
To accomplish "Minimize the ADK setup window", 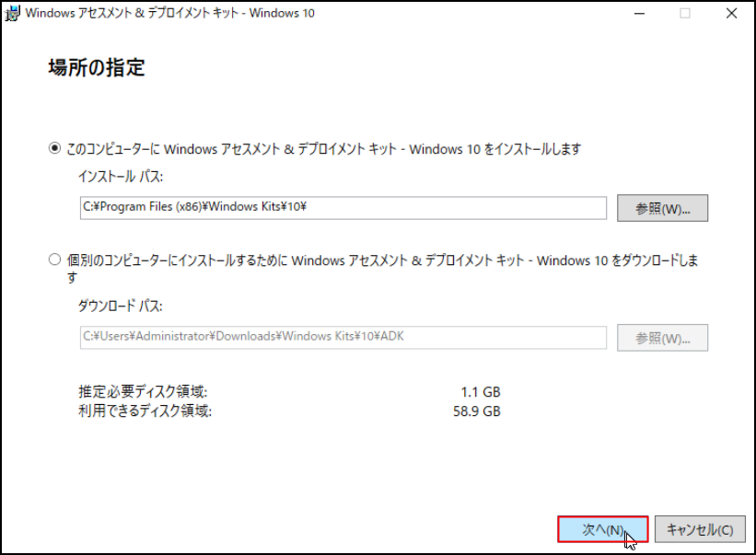I will coord(639,14).
